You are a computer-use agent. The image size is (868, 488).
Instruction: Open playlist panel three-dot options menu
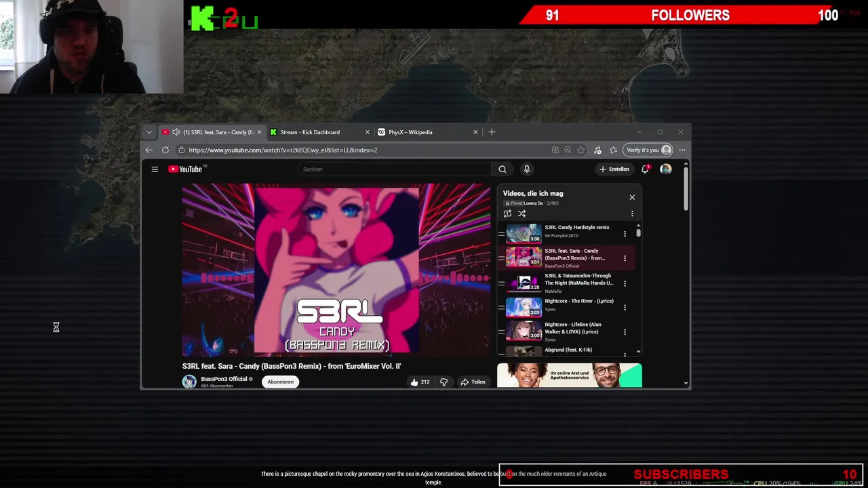[632, 213]
